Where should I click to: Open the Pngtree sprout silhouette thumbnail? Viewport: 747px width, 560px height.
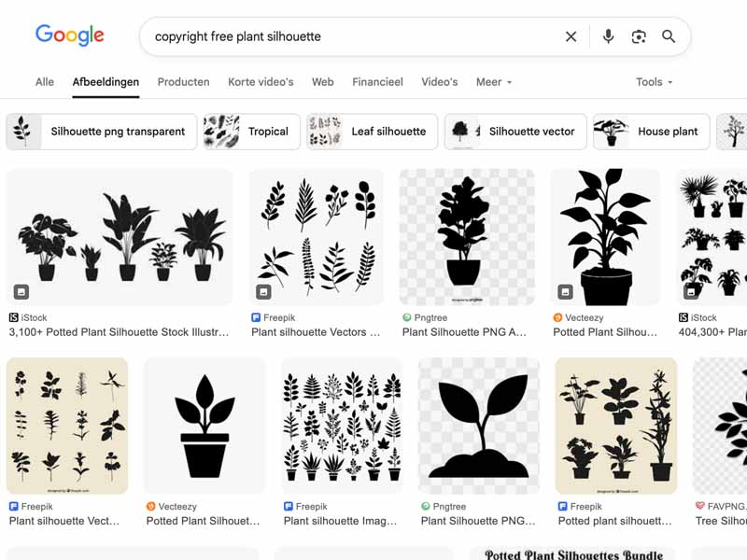click(479, 425)
